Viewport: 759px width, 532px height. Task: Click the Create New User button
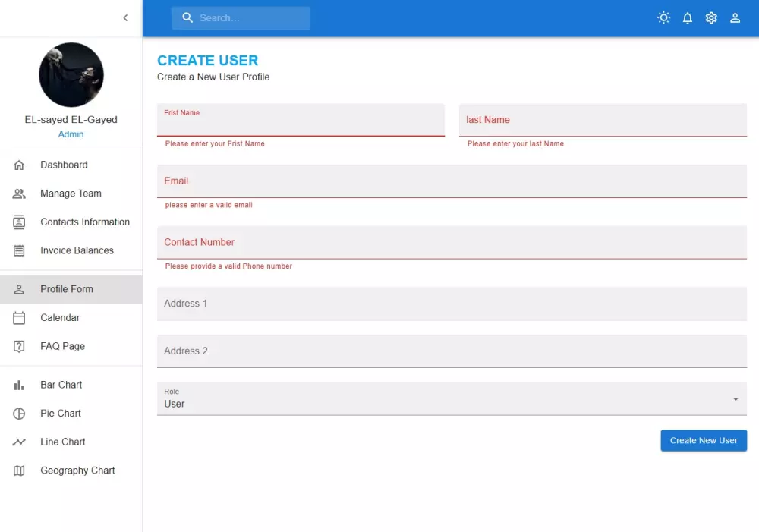(703, 440)
